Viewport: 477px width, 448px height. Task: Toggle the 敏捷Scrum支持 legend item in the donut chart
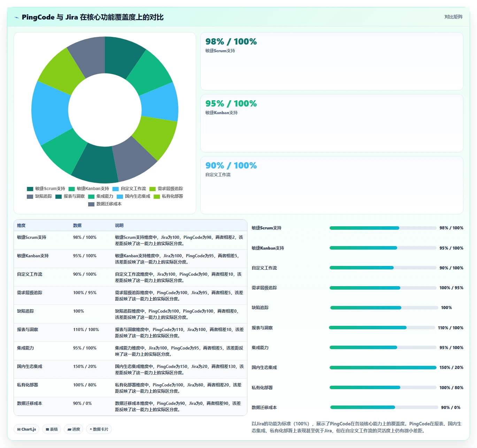[x=46, y=189]
